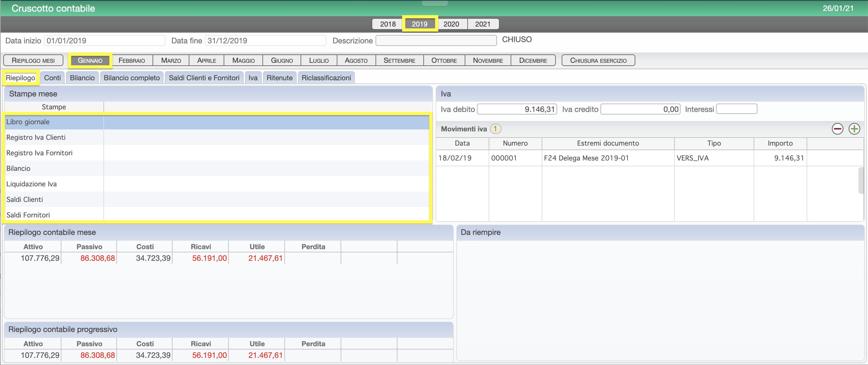This screenshot has width=868, height=365.
Task: Select month Agosto
Action: [x=356, y=61]
